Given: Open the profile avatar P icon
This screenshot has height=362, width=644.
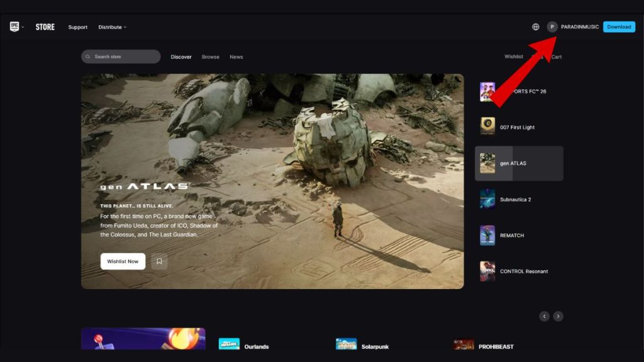Looking at the screenshot, I should (552, 26).
